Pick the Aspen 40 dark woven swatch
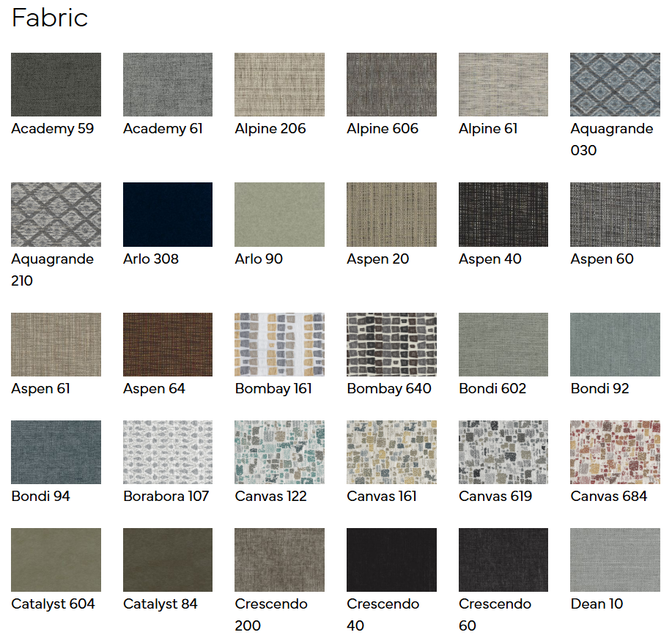 [x=503, y=215]
